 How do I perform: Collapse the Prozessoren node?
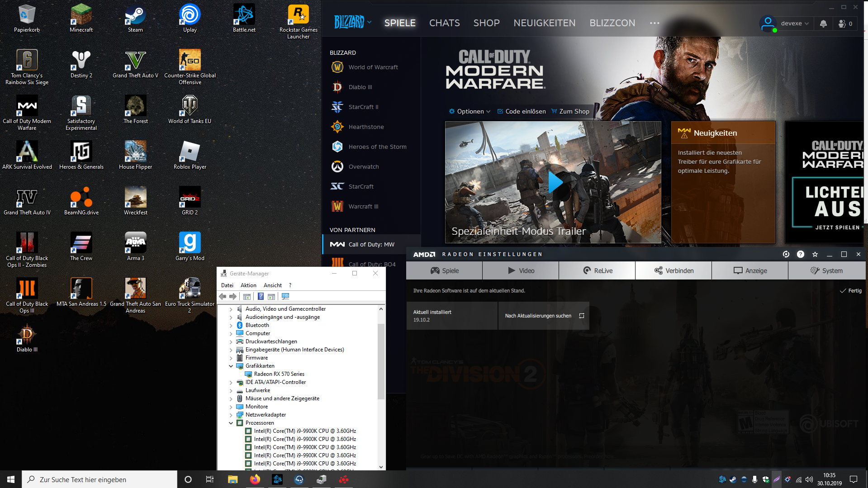231,423
